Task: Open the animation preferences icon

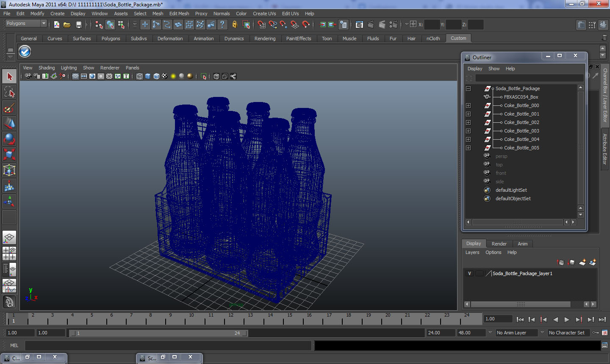Action: (604, 333)
